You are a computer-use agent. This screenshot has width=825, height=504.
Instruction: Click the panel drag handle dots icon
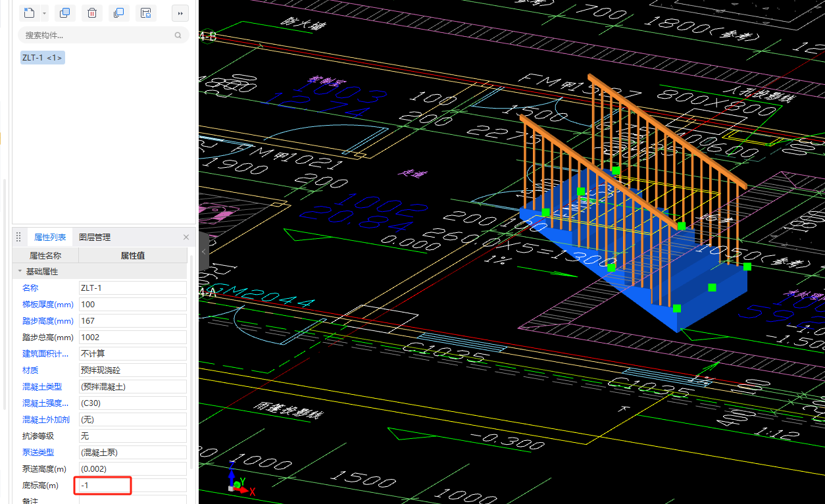(x=18, y=237)
